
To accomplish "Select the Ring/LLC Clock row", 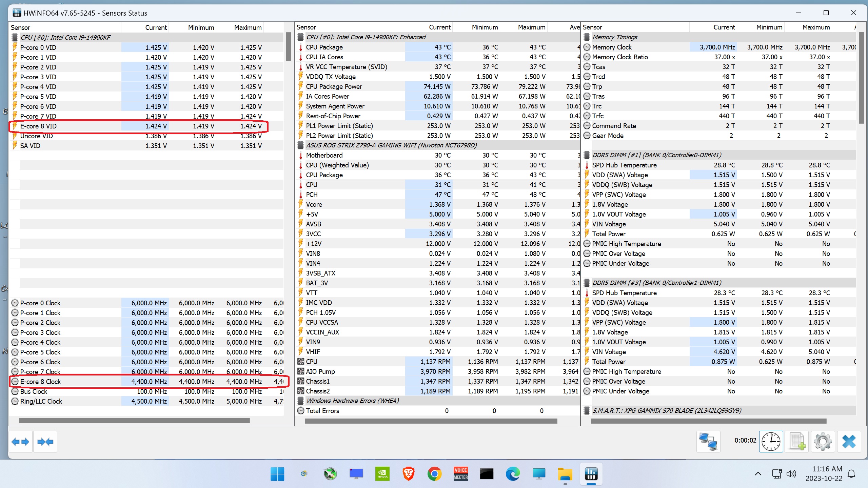I will (146, 401).
